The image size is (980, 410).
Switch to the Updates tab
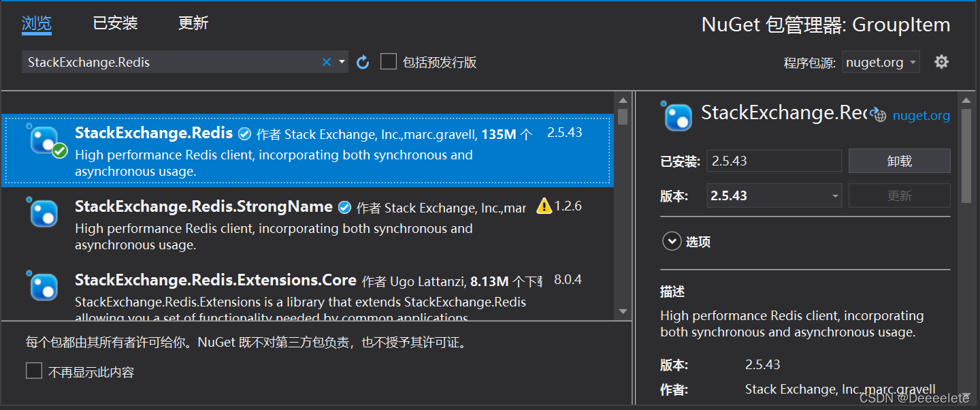click(x=193, y=23)
